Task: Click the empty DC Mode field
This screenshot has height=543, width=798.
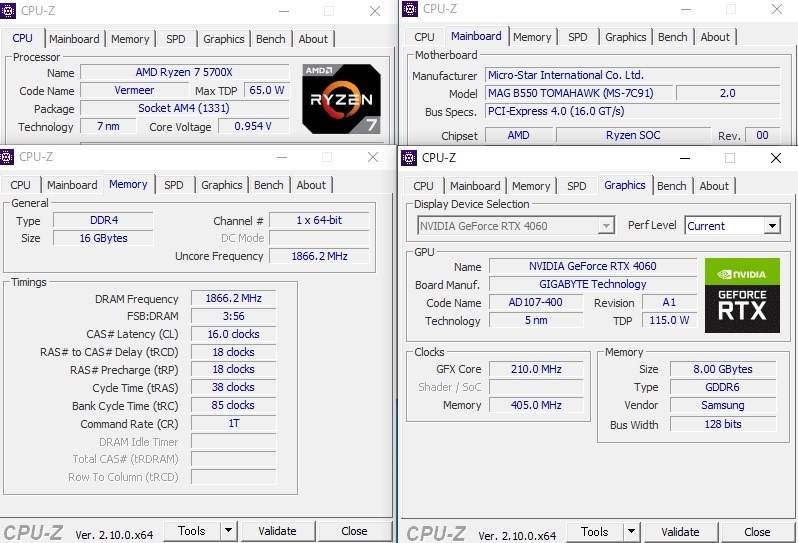Action: [x=319, y=238]
